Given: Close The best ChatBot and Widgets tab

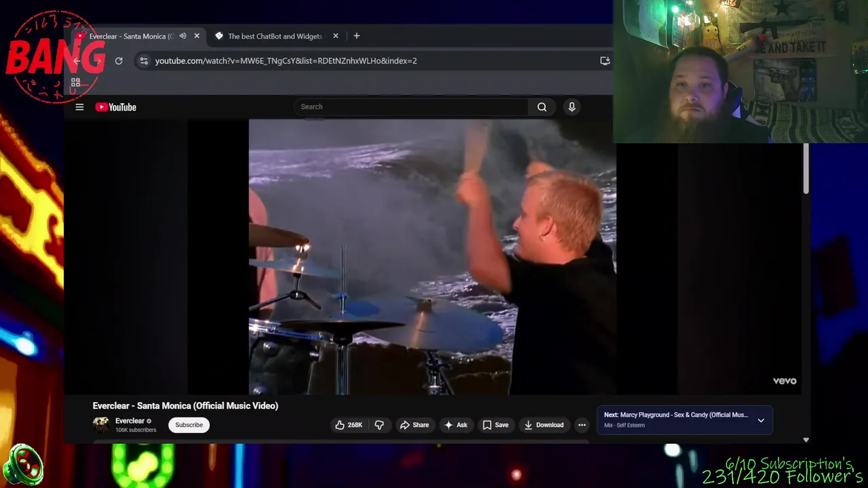Looking at the screenshot, I should 335,36.
